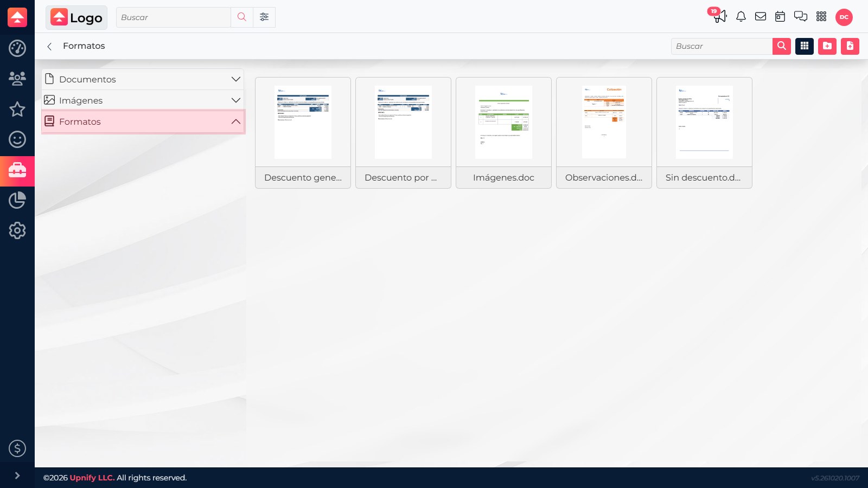Open the contacts people icon in sidebar
The height and width of the screenshot is (488, 868).
point(17,79)
